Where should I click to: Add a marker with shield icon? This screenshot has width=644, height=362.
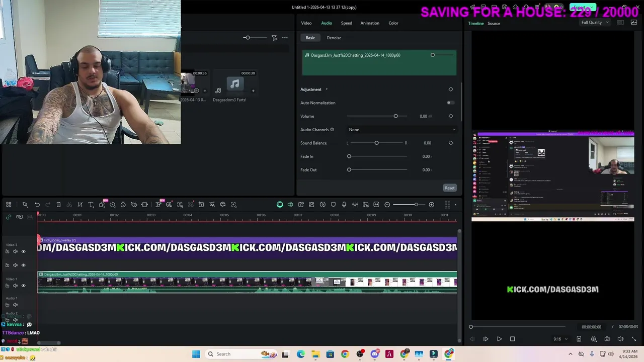[x=333, y=205]
